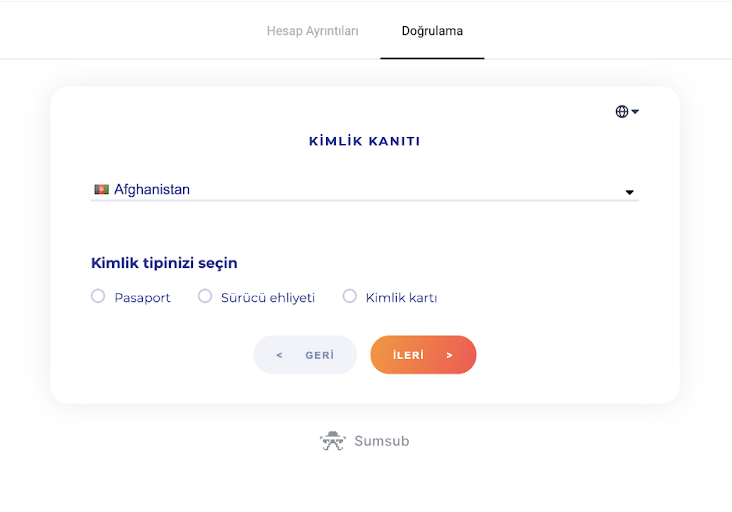Click the Afghanistan flag icon

[101, 189]
